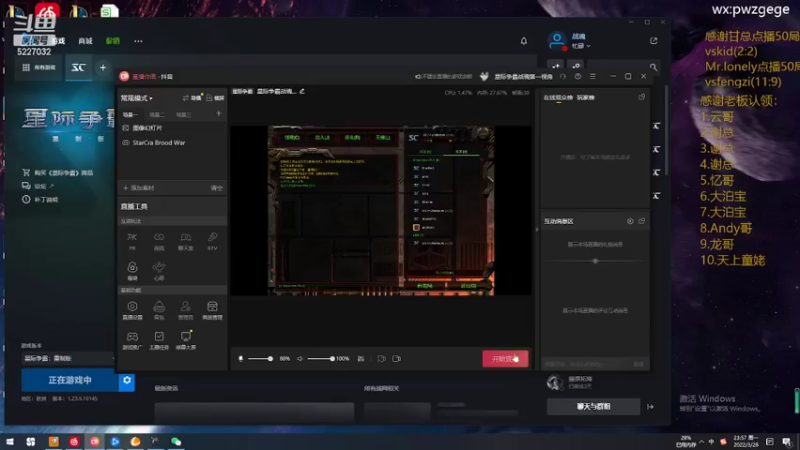Pop out the 互动消息区 message panel
The width and height of the screenshot is (800, 450).
point(642,221)
